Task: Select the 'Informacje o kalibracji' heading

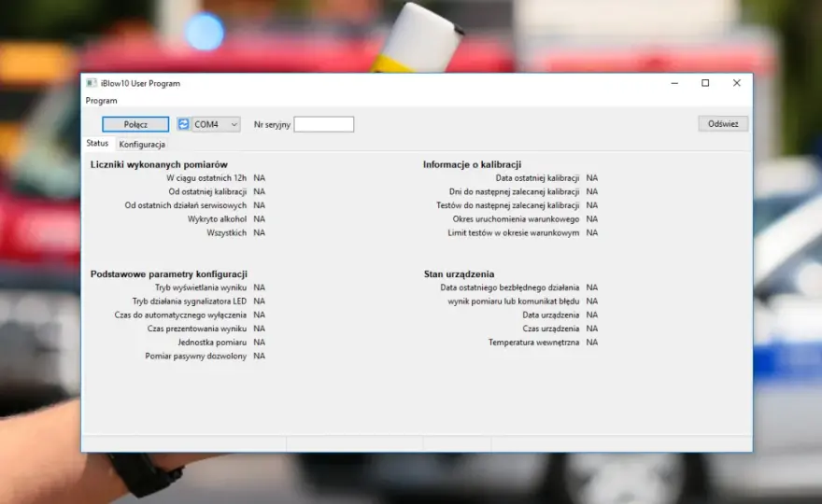Action: 473,164
